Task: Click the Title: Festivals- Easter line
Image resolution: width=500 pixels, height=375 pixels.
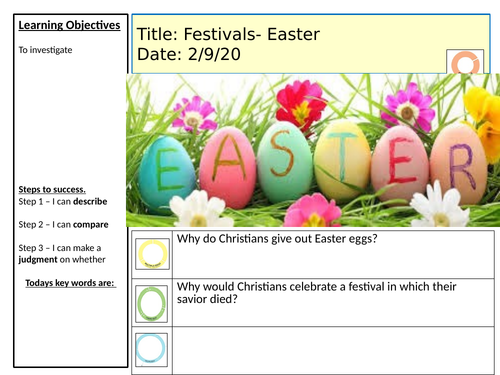Action: [228, 34]
